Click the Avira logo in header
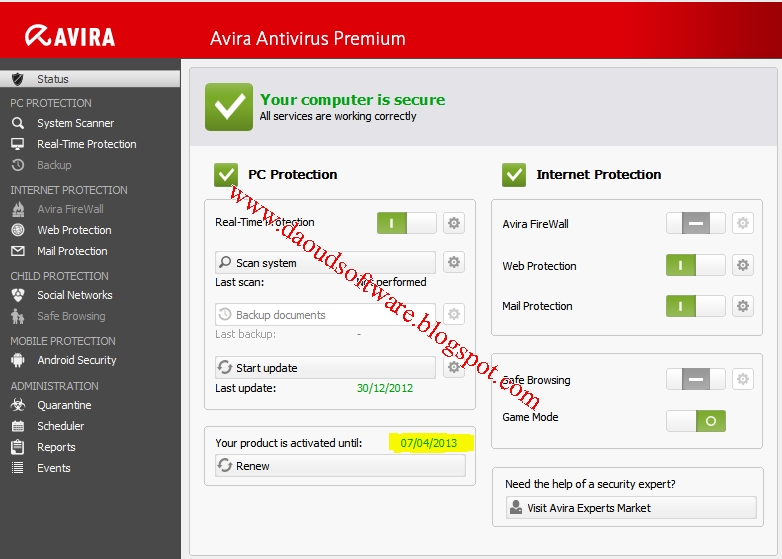Screen dimensions: 782x559 [x=70, y=36]
